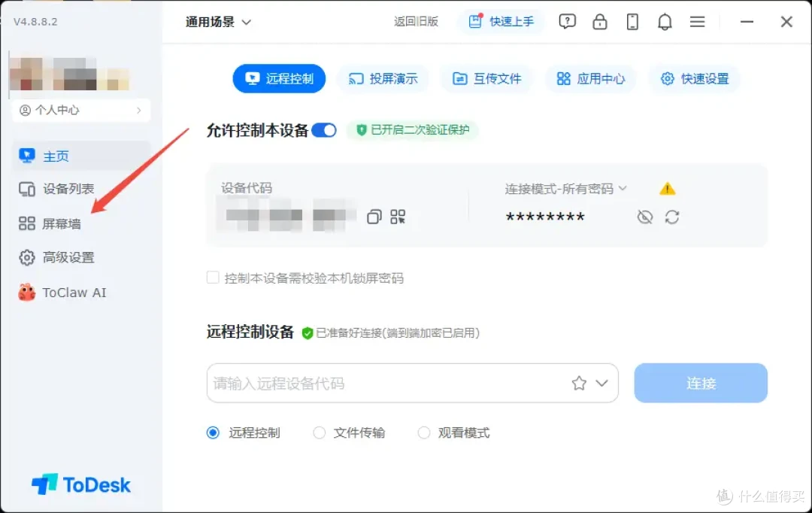Open 个人中心 chevron entry
The height and width of the screenshot is (513, 812).
point(81,110)
